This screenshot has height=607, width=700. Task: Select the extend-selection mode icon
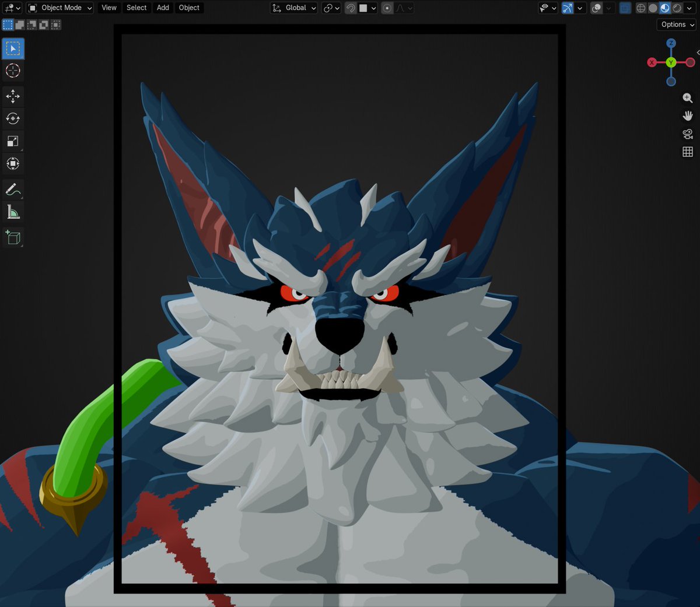20,24
